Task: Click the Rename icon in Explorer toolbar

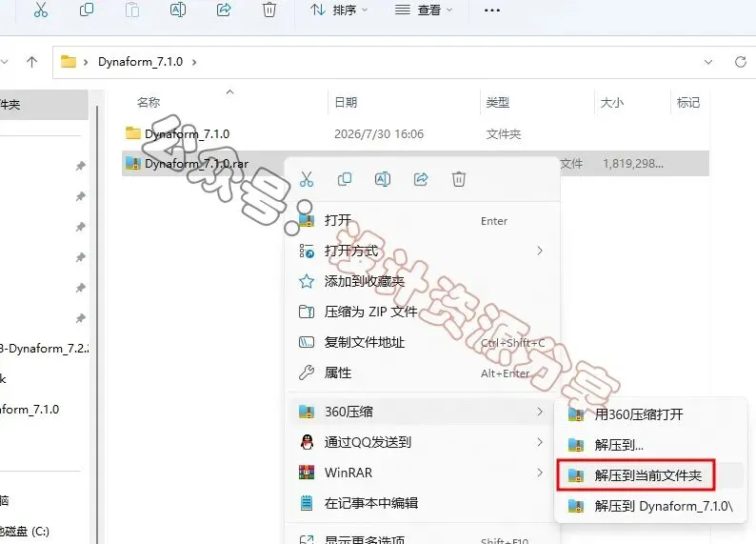Action: (x=177, y=10)
